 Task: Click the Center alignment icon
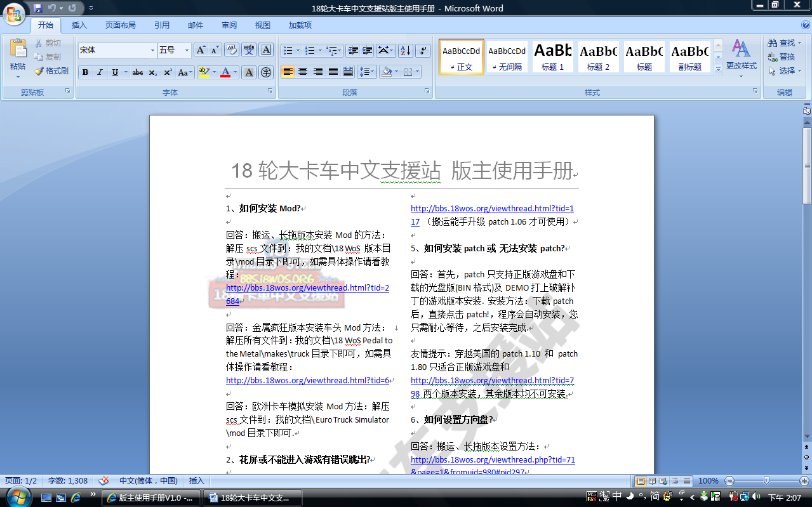[x=303, y=72]
